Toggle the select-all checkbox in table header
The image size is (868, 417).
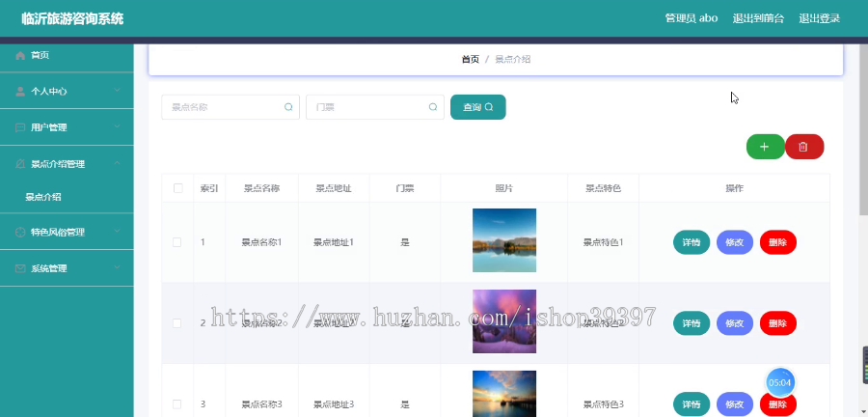tap(177, 188)
